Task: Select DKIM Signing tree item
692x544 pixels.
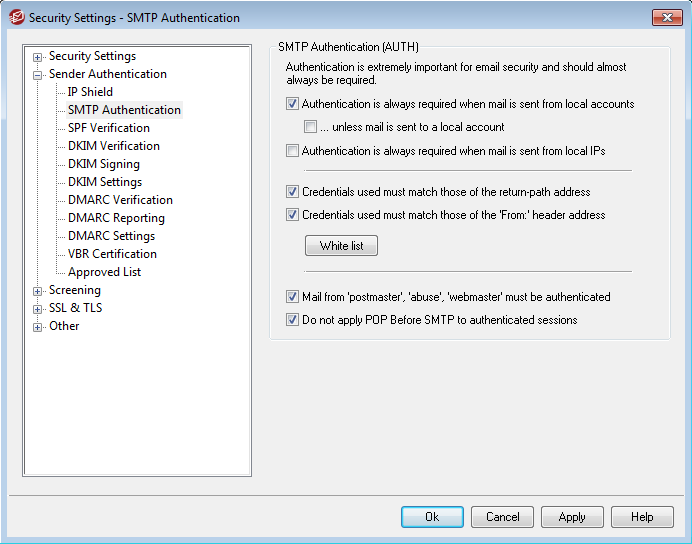Action: (x=104, y=164)
